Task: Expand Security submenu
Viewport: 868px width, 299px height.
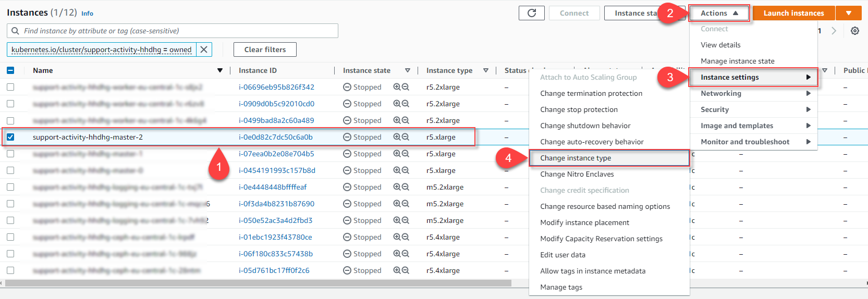Action: pyautogui.click(x=753, y=109)
